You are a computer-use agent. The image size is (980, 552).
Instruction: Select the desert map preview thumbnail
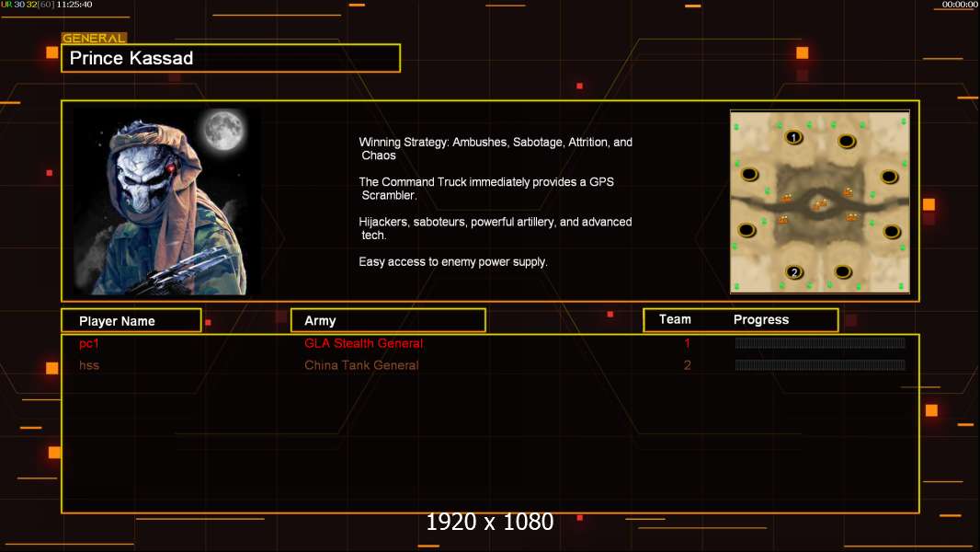click(820, 201)
